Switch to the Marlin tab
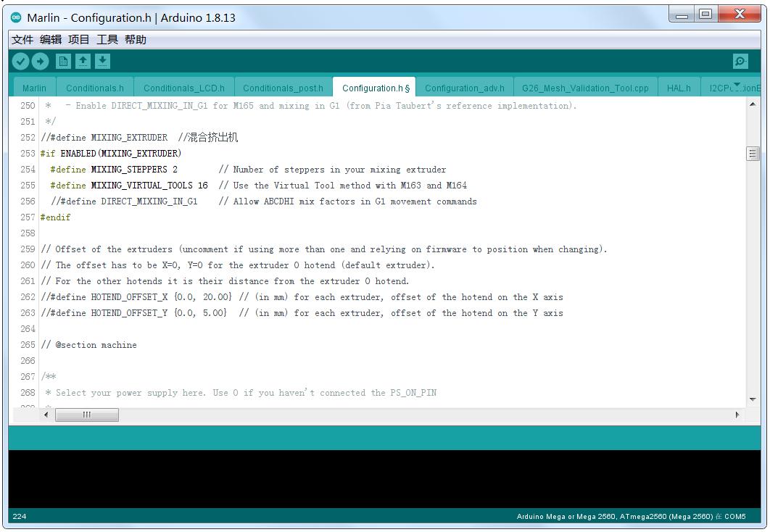Image resolution: width=770 pixels, height=532 pixels. pos(34,88)
